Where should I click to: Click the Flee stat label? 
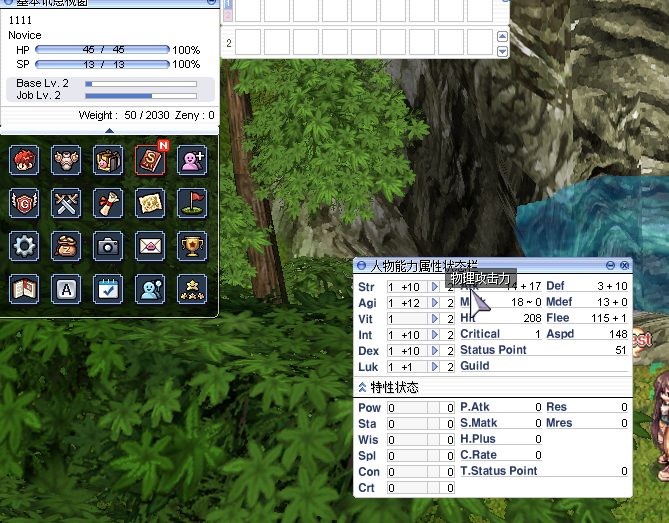click(x=558, y=318)
